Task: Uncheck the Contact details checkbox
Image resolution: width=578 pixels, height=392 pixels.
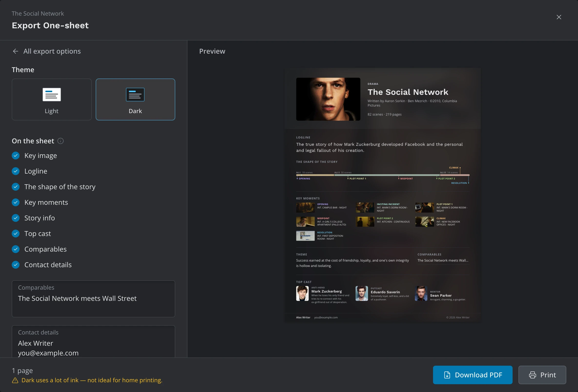Action: (x=16, y=265)
